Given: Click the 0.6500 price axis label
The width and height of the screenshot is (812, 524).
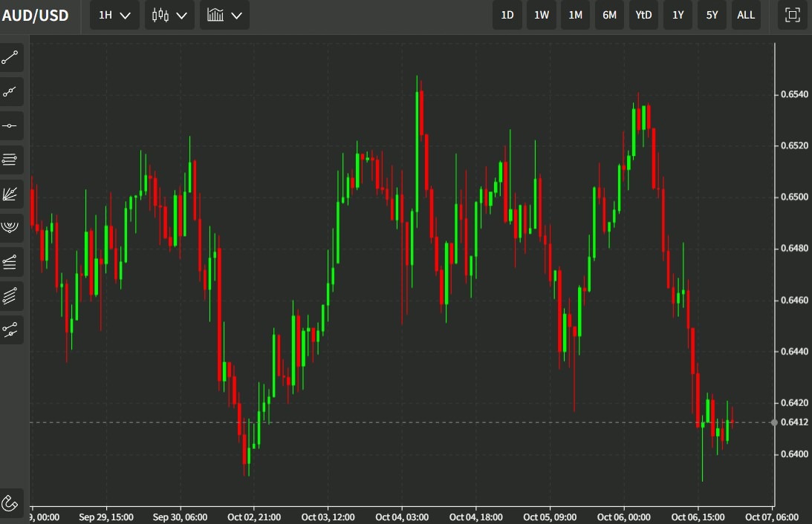Looking at the screenshot, I should [794, 197].
